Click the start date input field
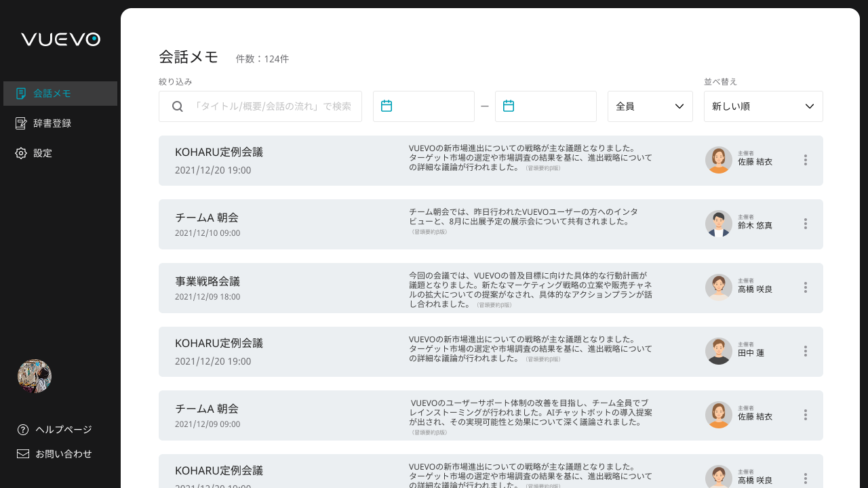Viewport: 868px width, 488px height. [424, 106]
